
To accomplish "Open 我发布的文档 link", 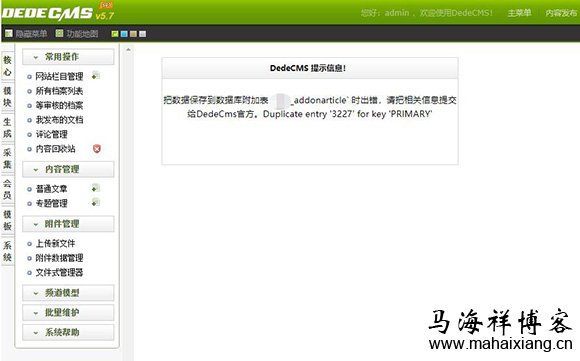I will point(59,120).
